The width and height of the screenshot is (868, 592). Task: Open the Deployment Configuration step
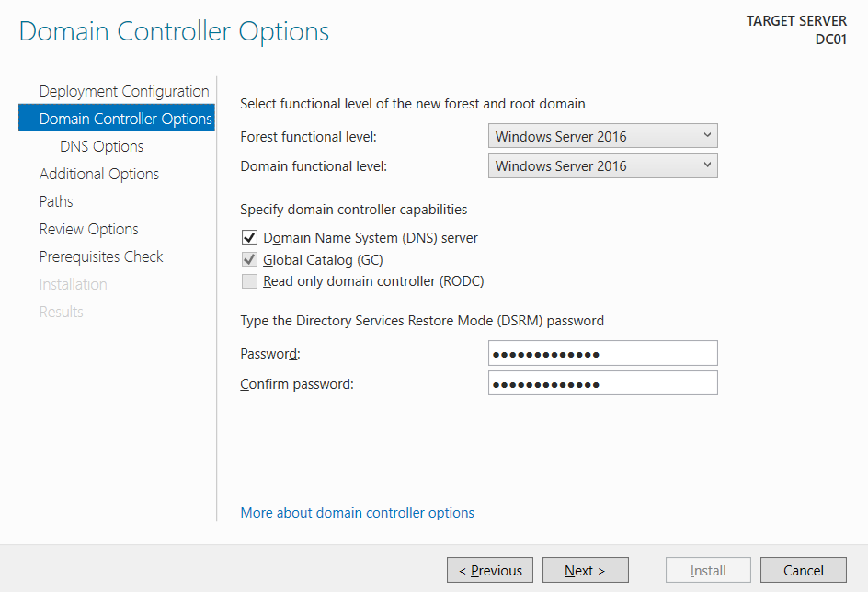(x=124, y=91)
